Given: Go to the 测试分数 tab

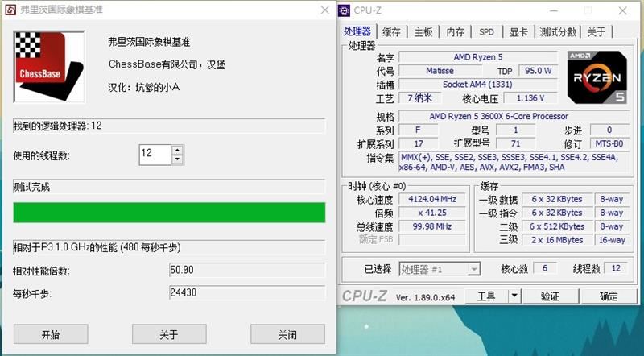Looking at the screenshot, I should coord(557,32).
